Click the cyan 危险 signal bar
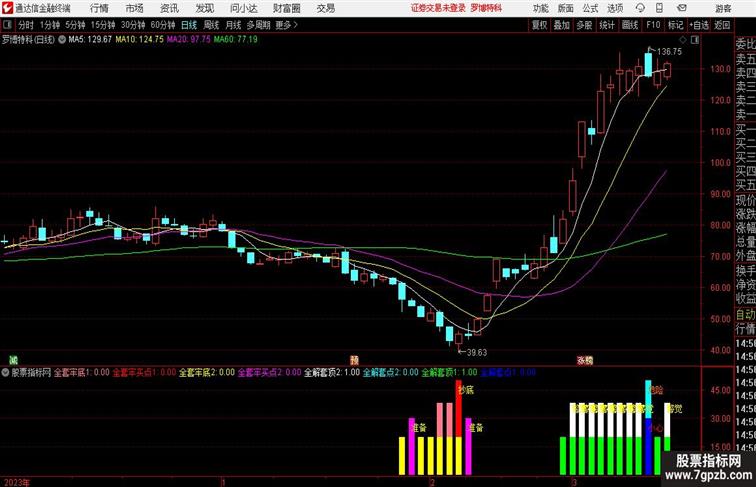Screen dimensions: 756x487 648,399
